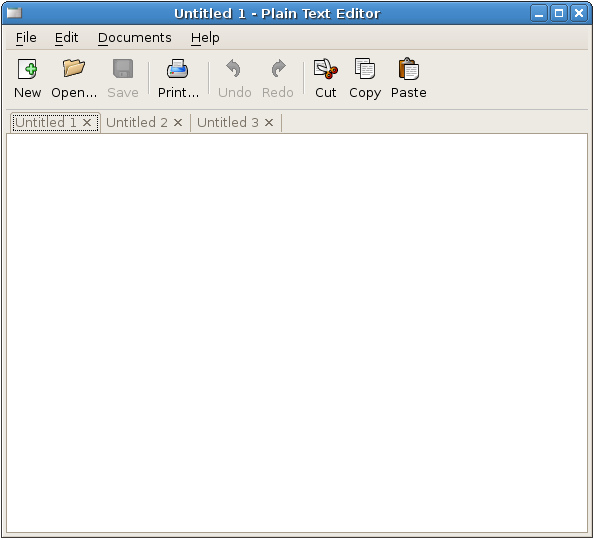Image resolution: width=594 pixels, height=540 pixels.
Task: Print the document with printer icon
Action: click(177, 69)
